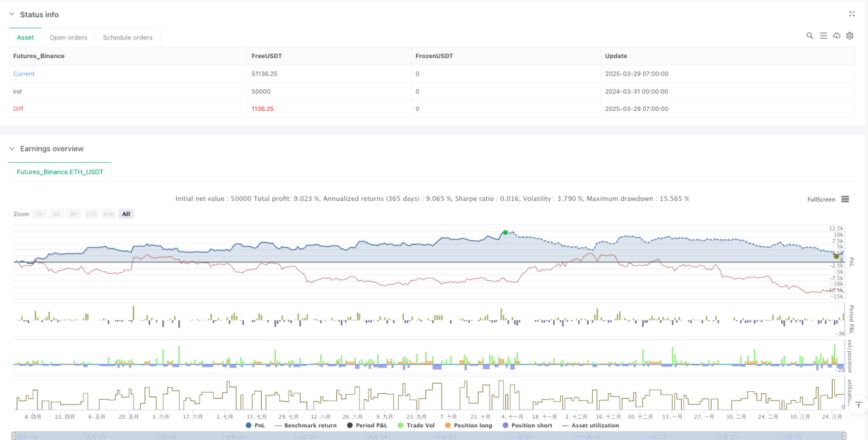Image resolution: width=868 pixels, height=440 pixels.
Task: Collapse the Earnings overview section
Action: tap(11, 149)
